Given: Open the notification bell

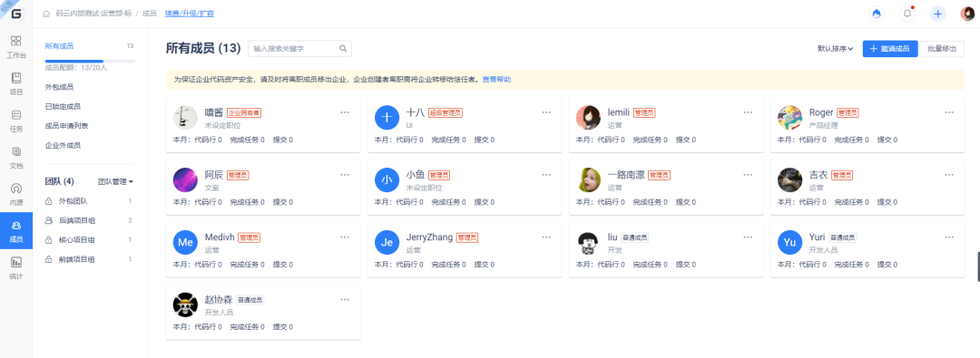Looking at the screenshot, I should 906,14.
